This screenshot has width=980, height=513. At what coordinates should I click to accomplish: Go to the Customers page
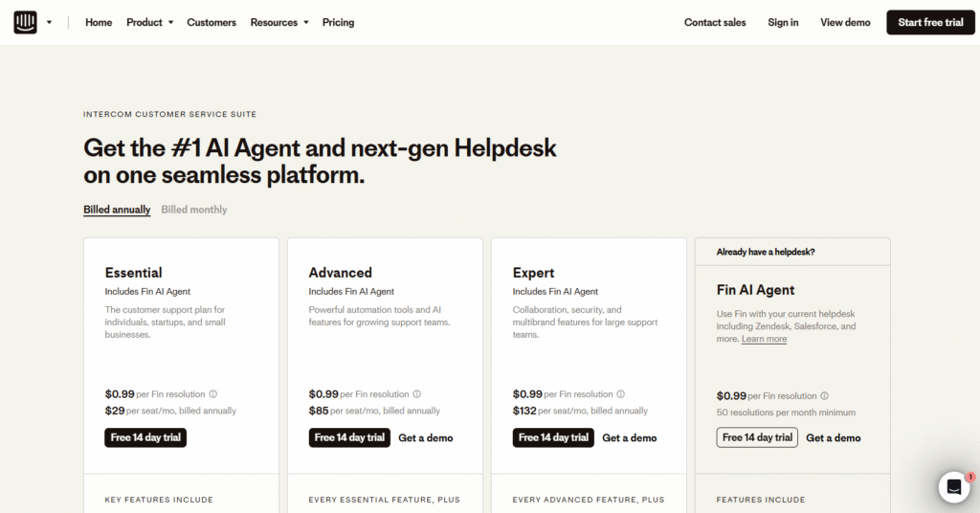[x=212, y=22]
